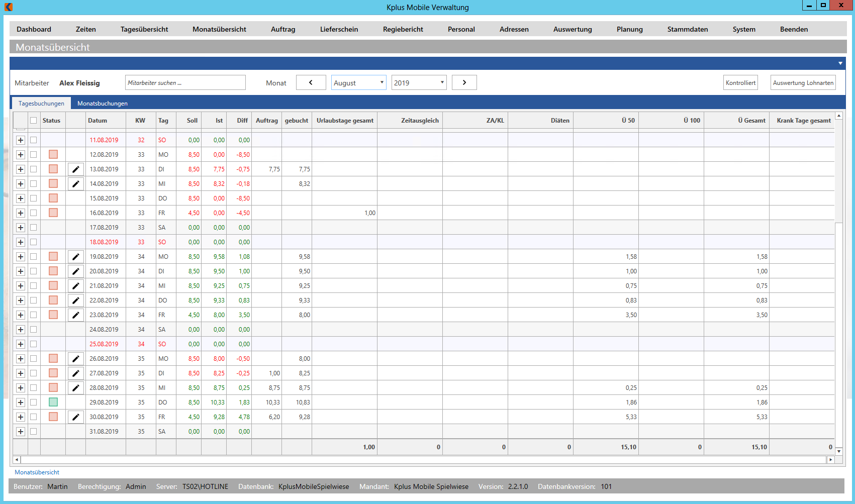Viewport: 855px width, 504px height.
Task: Open the Lieferschein menu
Action: 339,29
